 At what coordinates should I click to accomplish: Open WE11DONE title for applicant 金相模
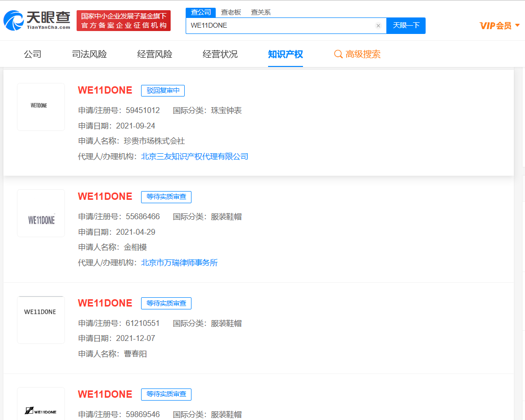(105, 196)
